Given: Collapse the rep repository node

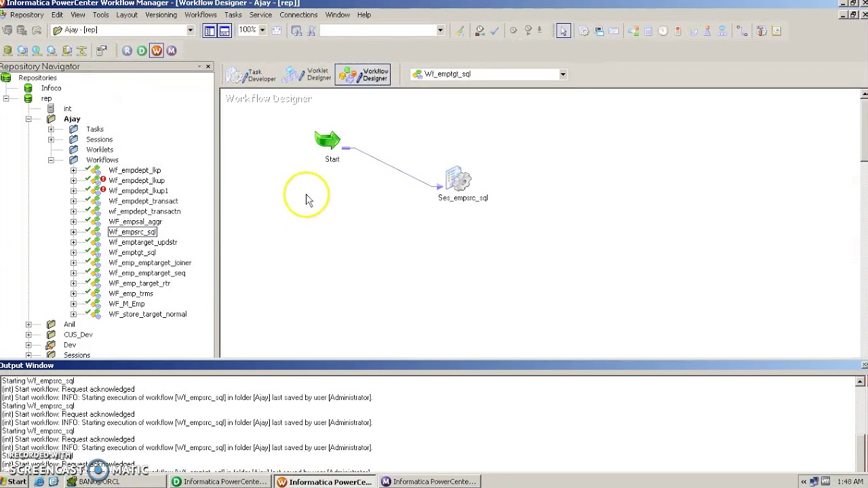Looking at the screenshot, I should coord(6,98).
